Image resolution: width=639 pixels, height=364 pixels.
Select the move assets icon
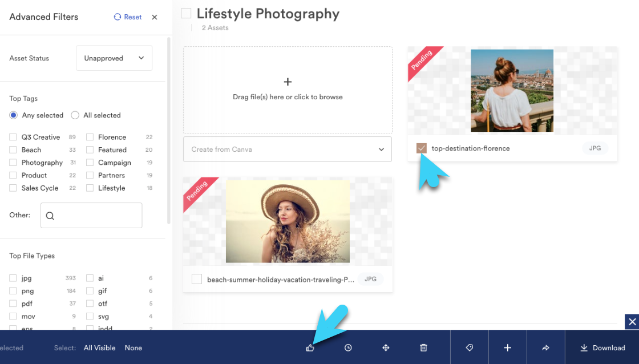click(x=386, y=347)
